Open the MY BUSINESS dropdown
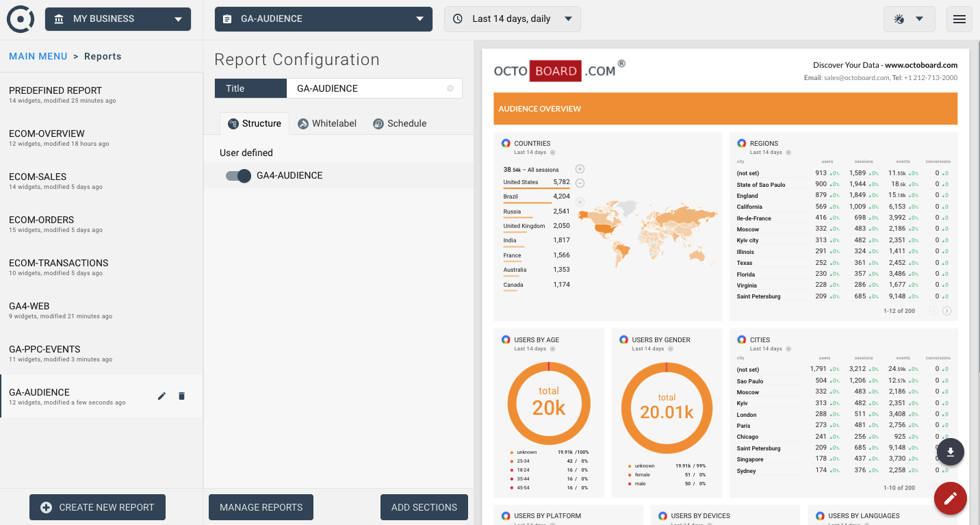The image size is (980, 525). coord(118,19)
